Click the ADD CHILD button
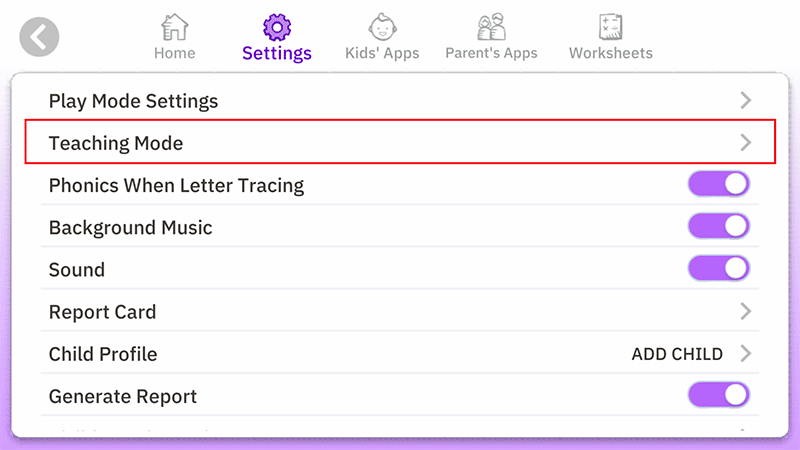Screen dimensions: 800x450 pos(677,354)
